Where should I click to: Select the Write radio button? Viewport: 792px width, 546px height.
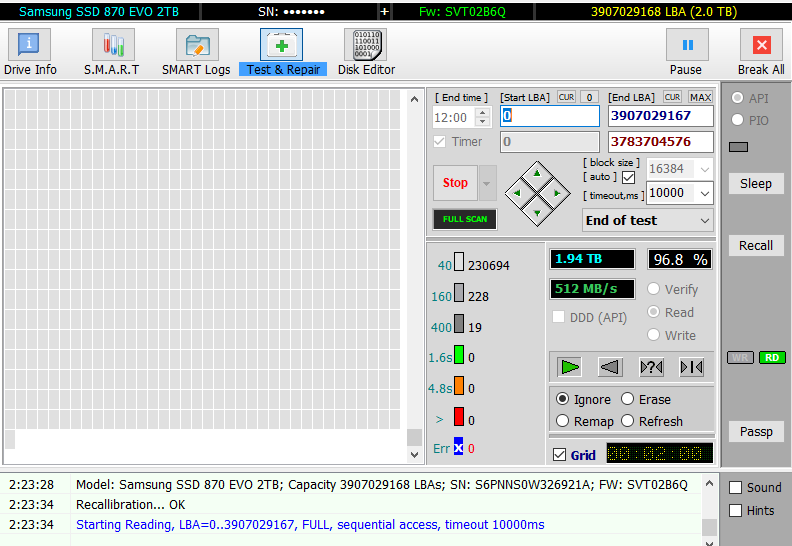pyautogui.click(x=653, y=335)
